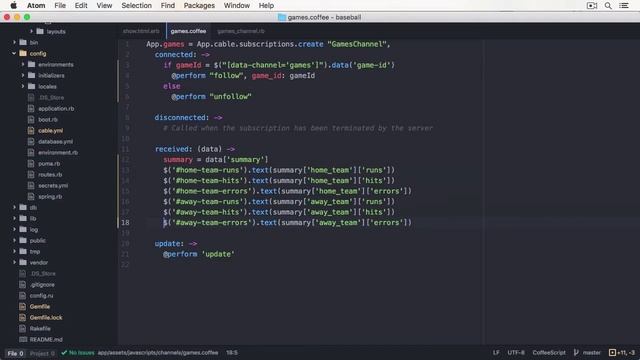Expand the lib folder arrow

point(14,218)
